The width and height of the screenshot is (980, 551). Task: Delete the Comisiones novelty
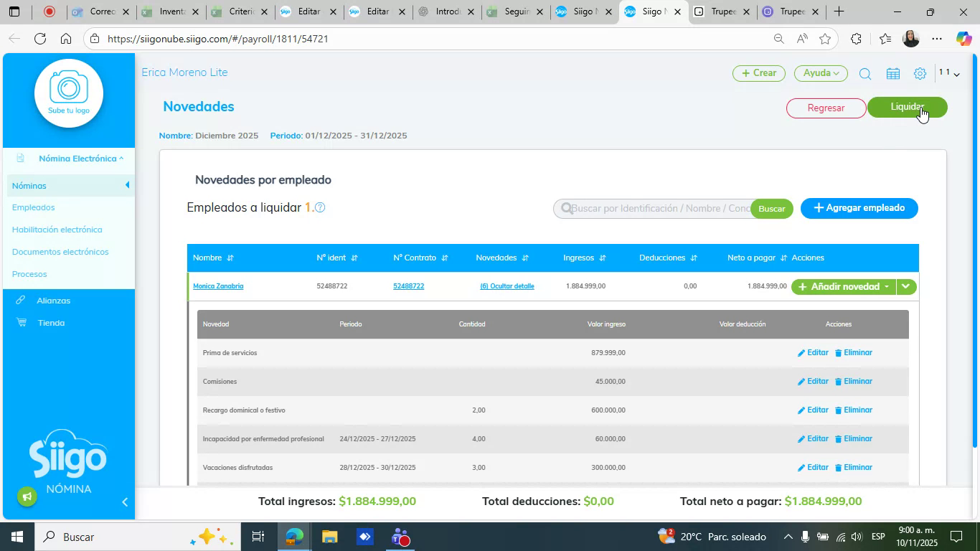854,381
